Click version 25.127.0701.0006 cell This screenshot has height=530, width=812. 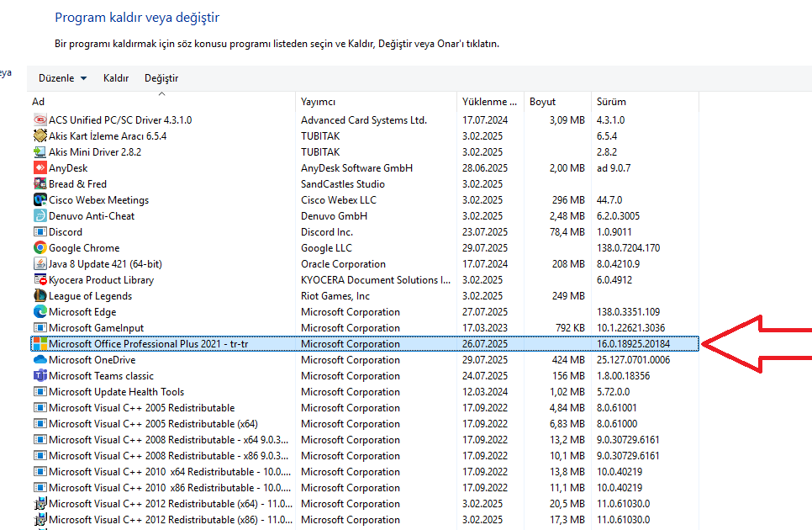633,360
